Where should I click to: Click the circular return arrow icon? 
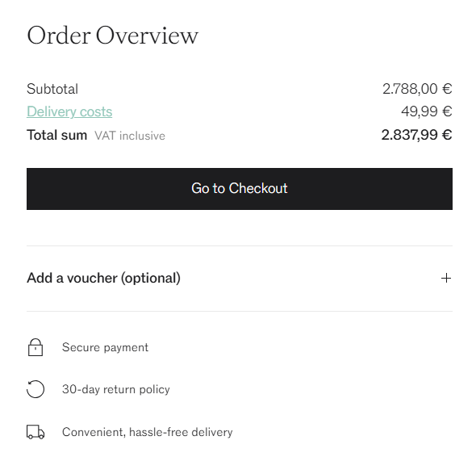click(35, 389)
